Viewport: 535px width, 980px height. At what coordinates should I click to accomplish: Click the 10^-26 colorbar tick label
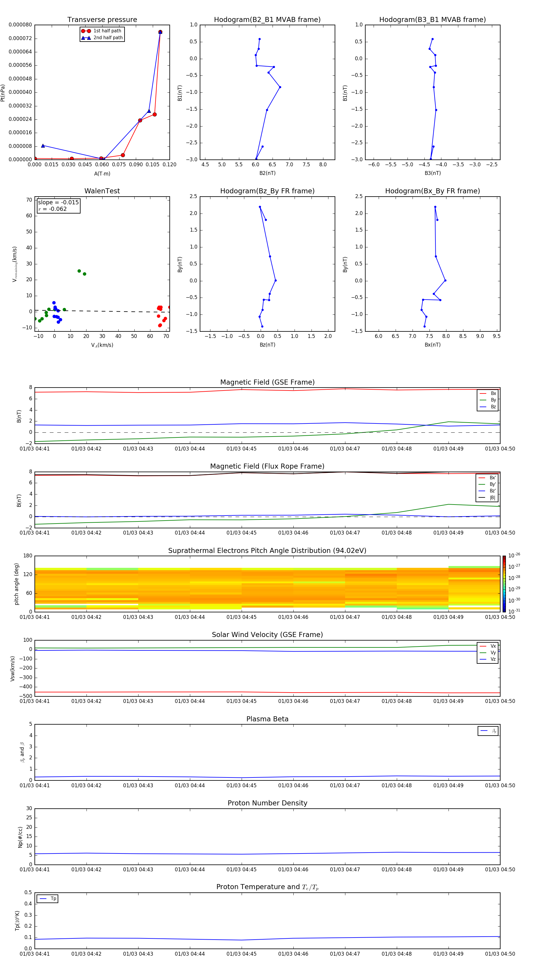pos(514,555)
